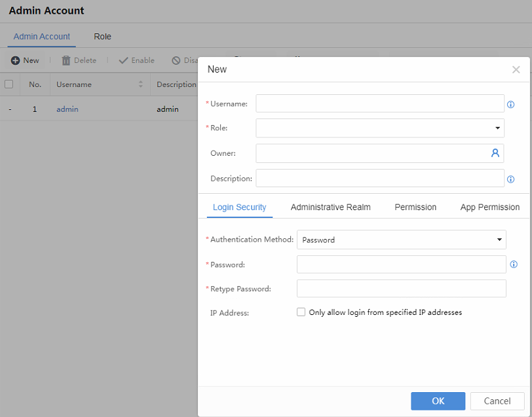
Task: Toggle the select-all checkbox in table header
Action: pos(9,84)
